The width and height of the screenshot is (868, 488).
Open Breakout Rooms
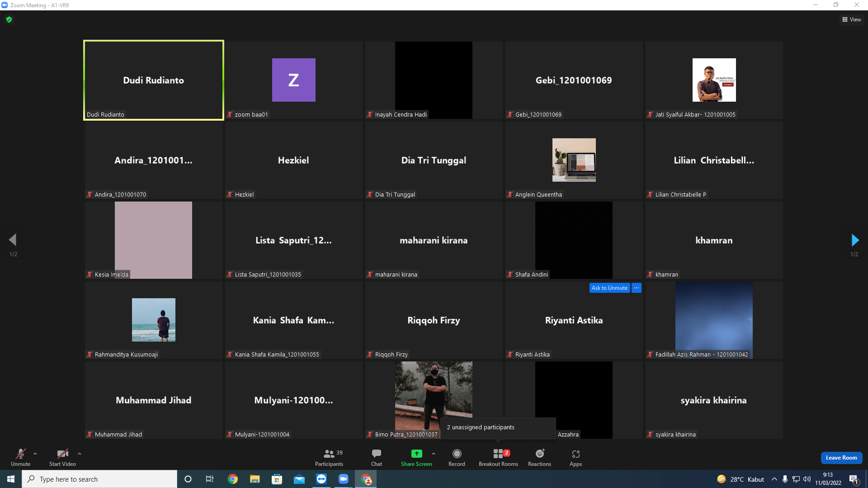pyautogui.click(x=498, y=457)
